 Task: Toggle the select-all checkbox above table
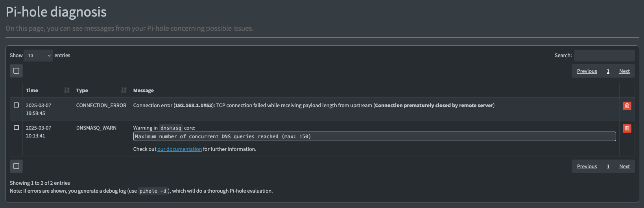[x=16, y=71]
